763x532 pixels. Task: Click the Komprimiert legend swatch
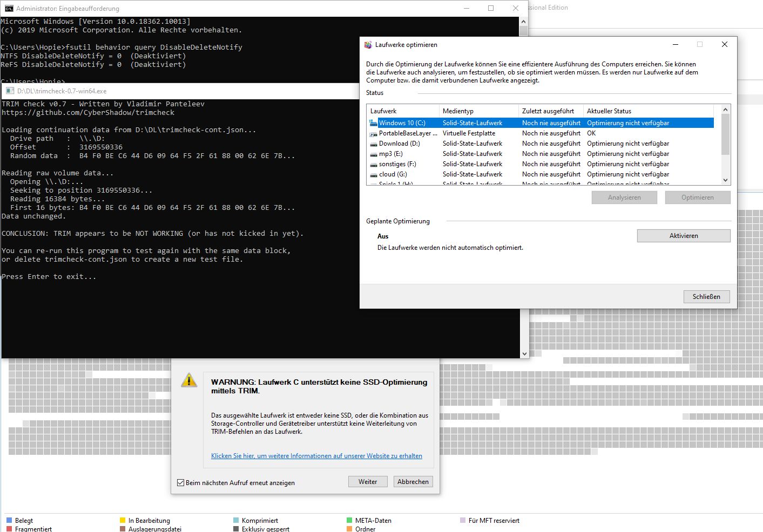[236, 521]
